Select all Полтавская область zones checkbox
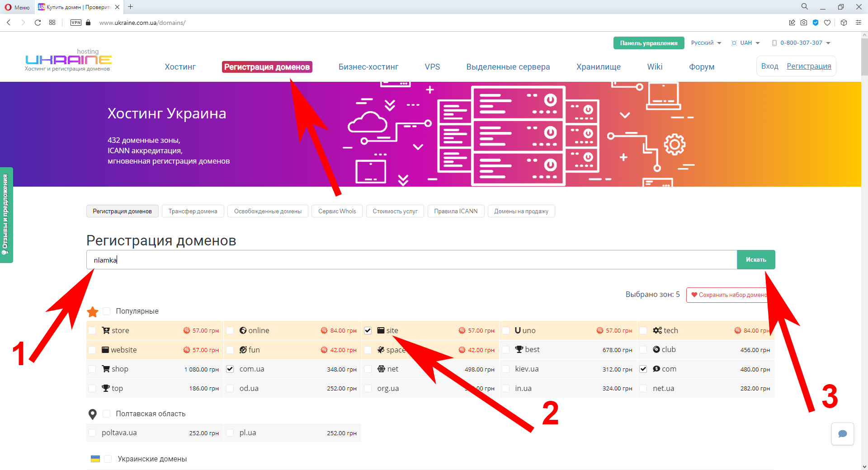Image resolution: width=868 pixels, height=470 pixels. tap(107, 414)
